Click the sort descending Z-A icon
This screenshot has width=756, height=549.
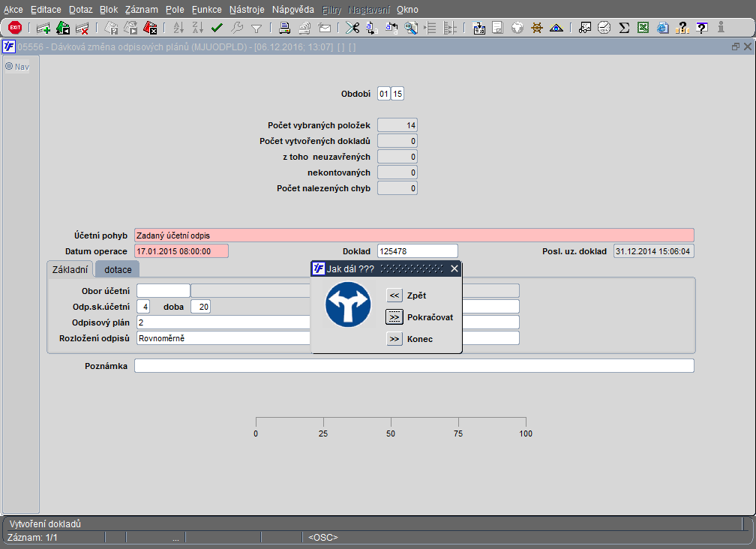[x=198, y=28]
